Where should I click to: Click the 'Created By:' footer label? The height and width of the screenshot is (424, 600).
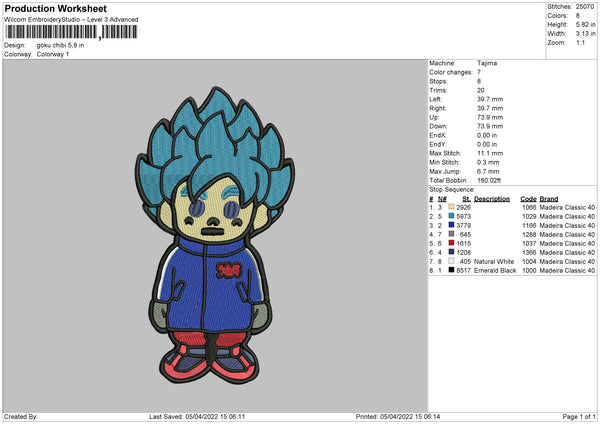(x=21, y=416)
